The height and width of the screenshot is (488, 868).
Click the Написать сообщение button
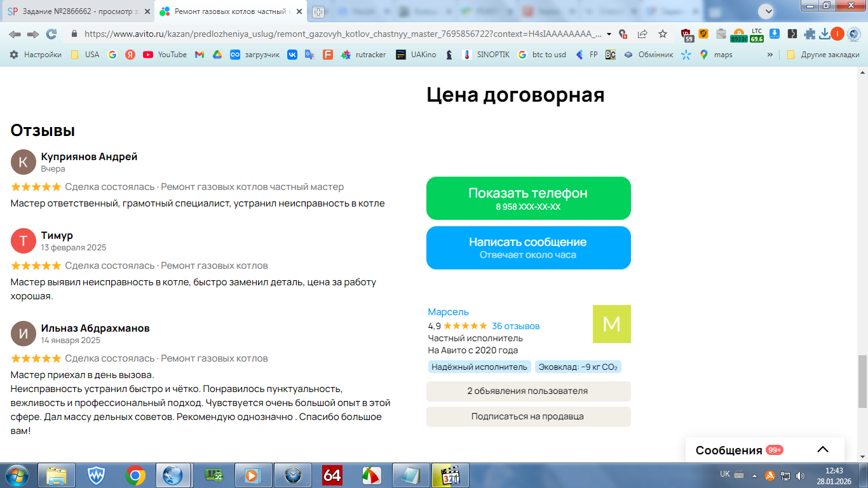pyautogui.click(x=529, y=248)
